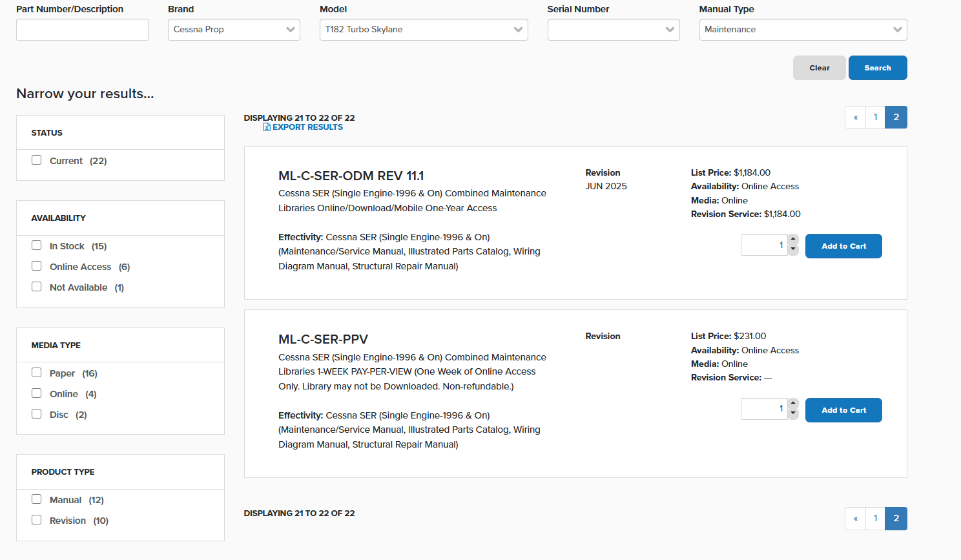Click the AVAILABILITY filter heading
The image size is (961, 560).
[58, 218]
